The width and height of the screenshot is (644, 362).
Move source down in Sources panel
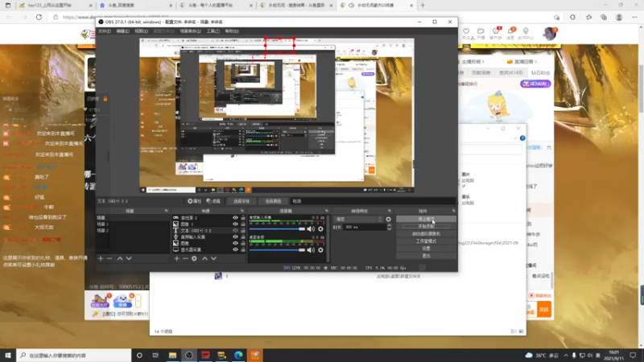coord(213,258)
